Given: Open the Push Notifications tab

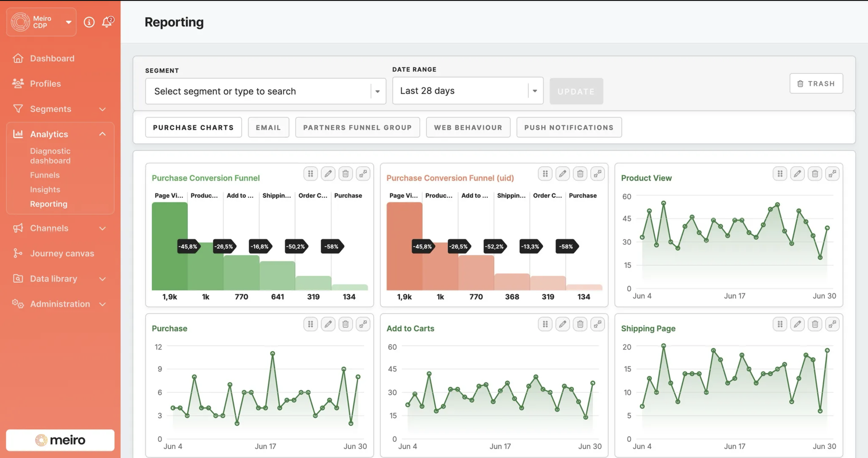Looking at the screenshot, I should [569, 127].
